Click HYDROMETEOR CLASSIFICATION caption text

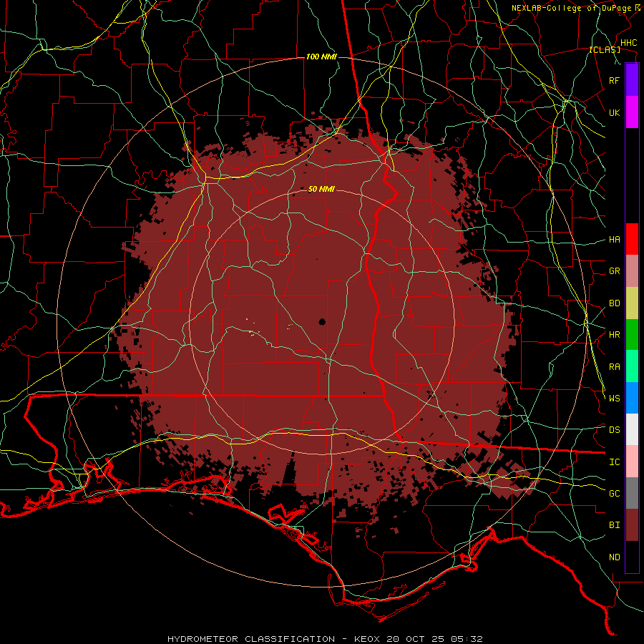(251, 639)
